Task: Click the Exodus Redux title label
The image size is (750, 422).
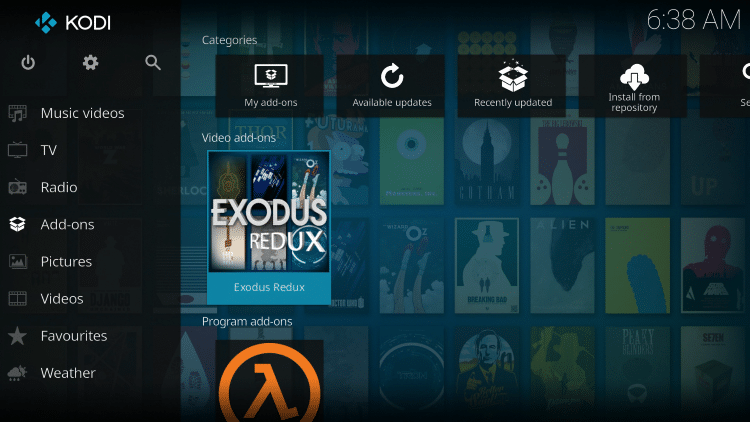Action: click(268, 288)
